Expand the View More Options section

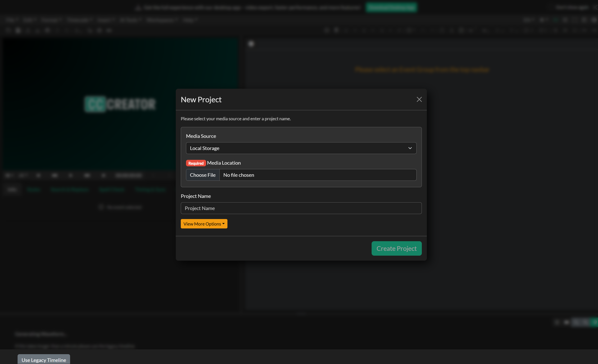coord(204,223)
